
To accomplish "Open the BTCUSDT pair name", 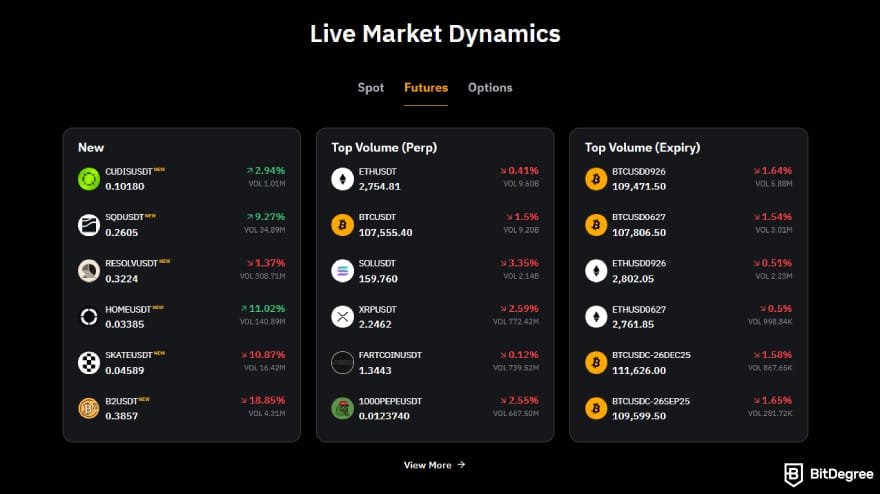I will coord(377,217).
